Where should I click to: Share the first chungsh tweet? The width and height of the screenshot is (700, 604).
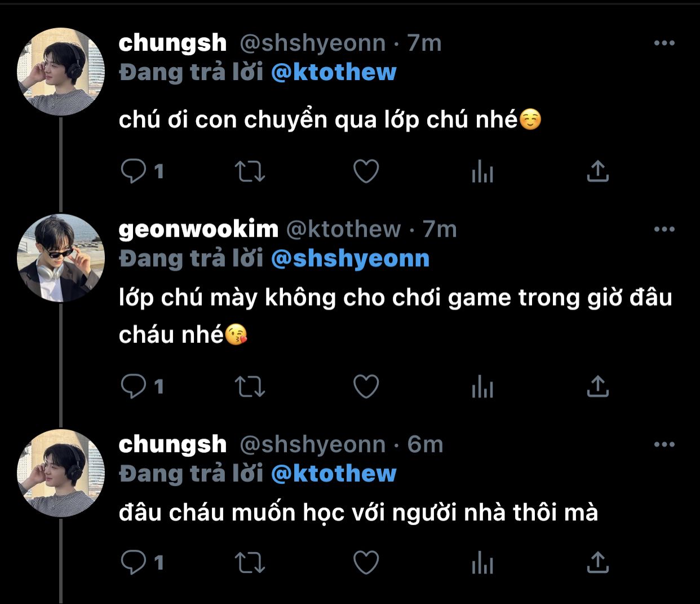(598, 171)
